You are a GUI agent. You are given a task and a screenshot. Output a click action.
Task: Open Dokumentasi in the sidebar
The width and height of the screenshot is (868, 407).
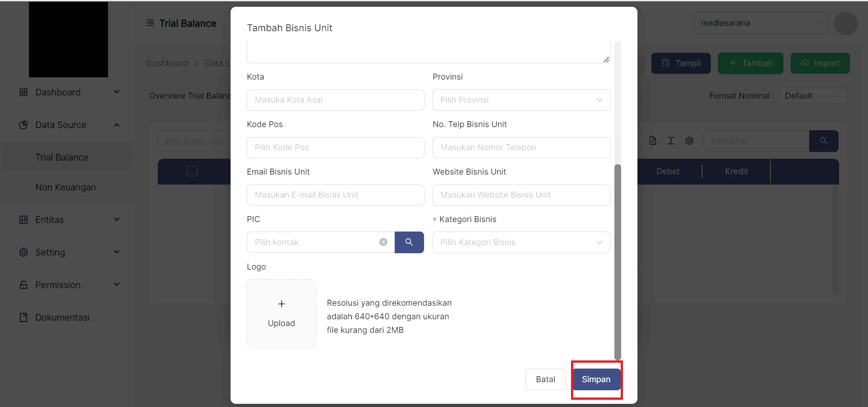62,317
